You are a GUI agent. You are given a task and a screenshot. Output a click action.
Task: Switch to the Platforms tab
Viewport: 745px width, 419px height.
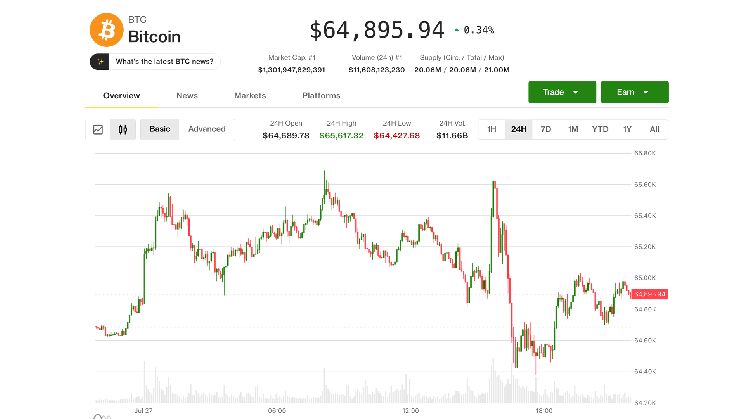pos(321,95)
